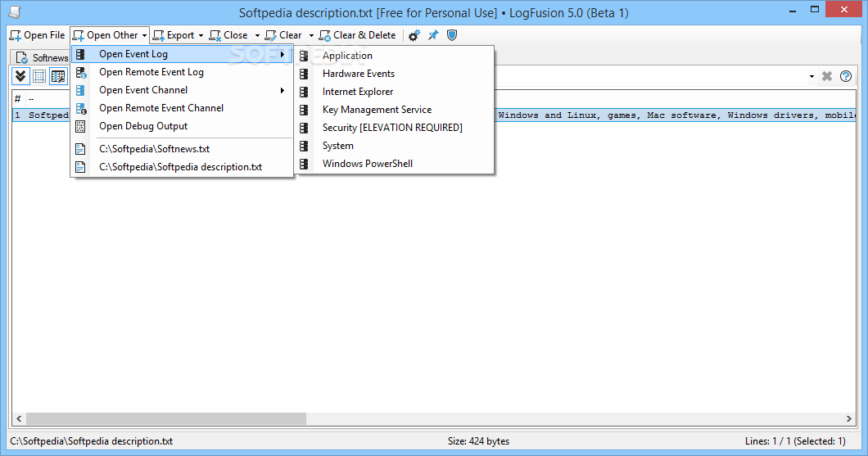Click the Open Event Log icon
The width and height of the screenshot is (868, 456).
coord(81,54)
